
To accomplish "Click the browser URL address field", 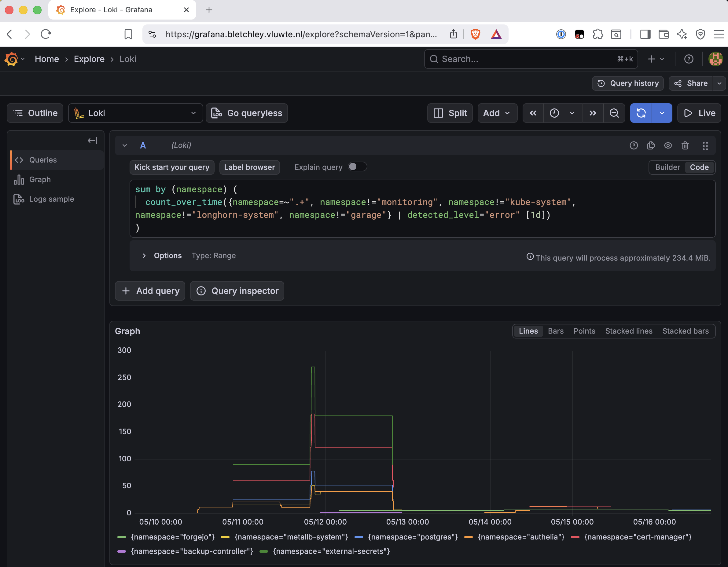I will click(301, 34).
